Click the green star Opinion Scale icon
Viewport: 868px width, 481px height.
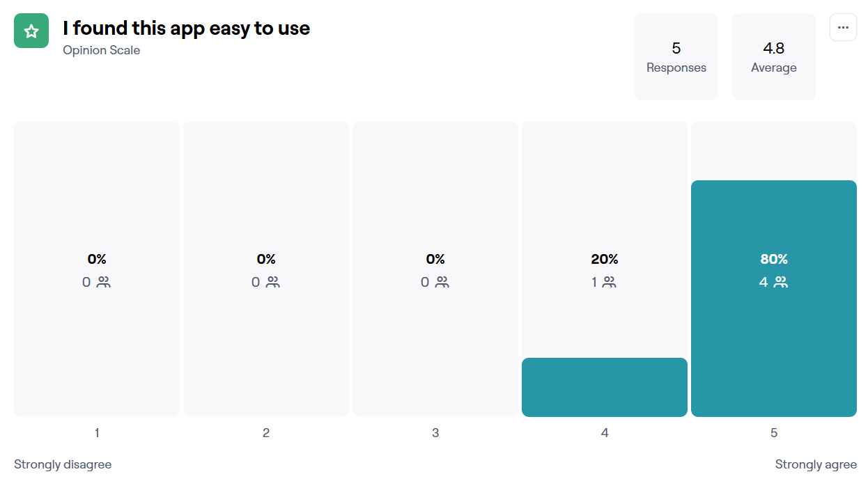pos(31,31)
